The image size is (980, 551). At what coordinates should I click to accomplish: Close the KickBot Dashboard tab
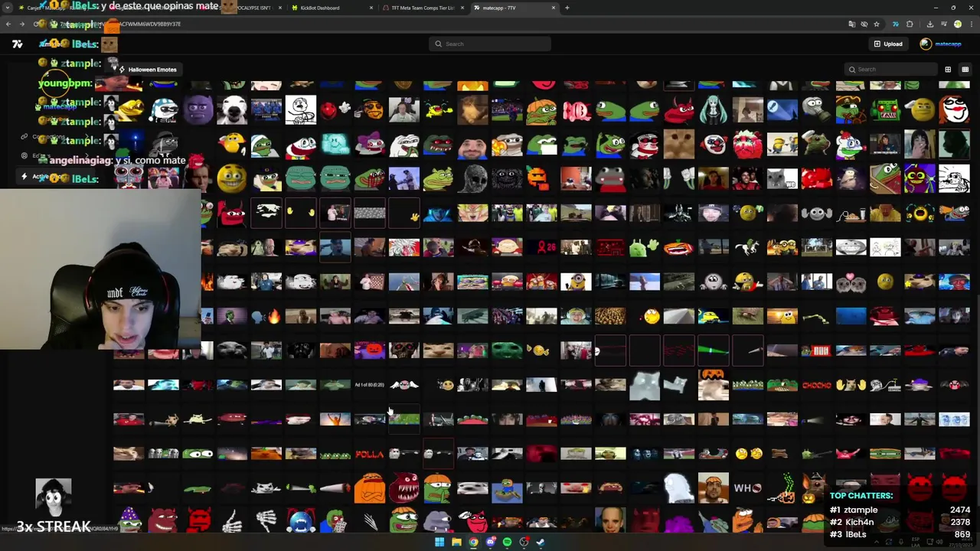point(371,8)
